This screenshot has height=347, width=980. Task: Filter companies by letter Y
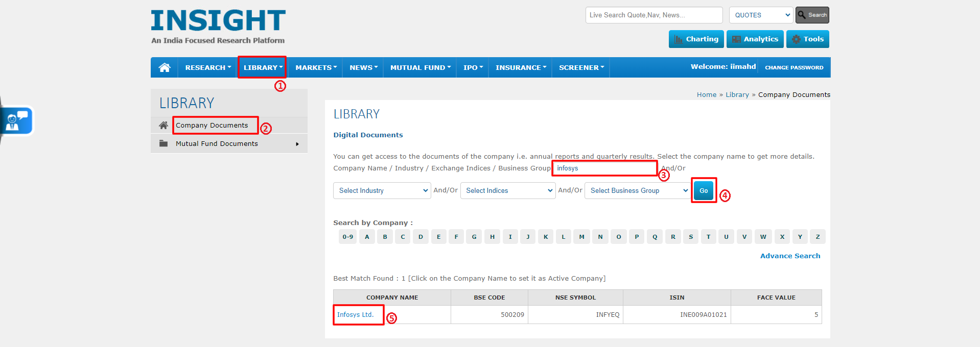800,237
